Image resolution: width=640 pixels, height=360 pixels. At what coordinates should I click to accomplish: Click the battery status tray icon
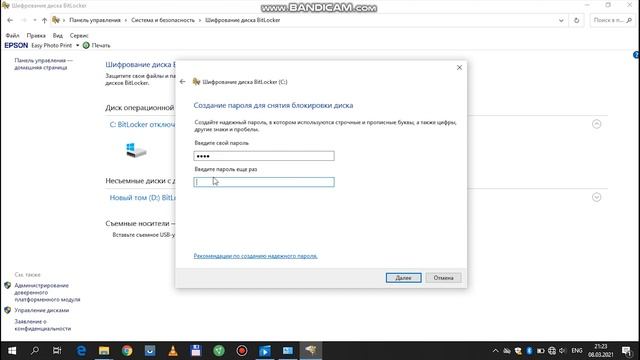coord(540,351)
